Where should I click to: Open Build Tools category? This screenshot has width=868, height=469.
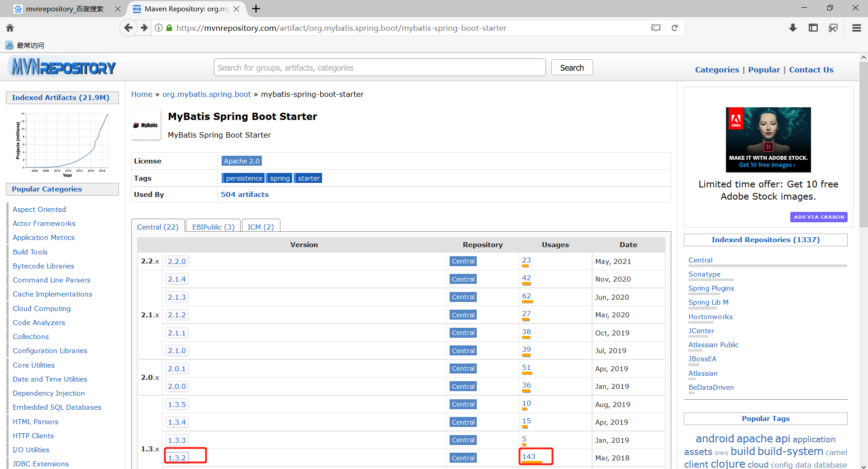click(x=30, y=252)
